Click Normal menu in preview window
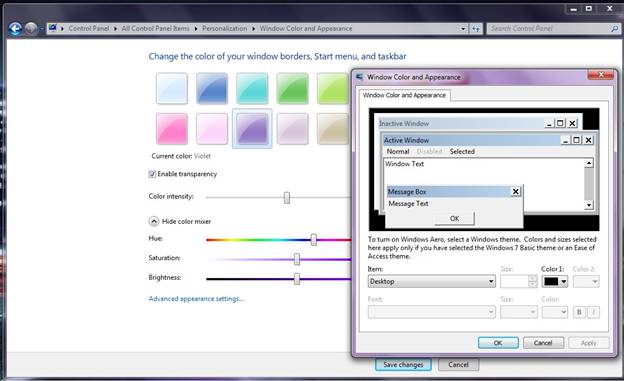 point(398,152)
